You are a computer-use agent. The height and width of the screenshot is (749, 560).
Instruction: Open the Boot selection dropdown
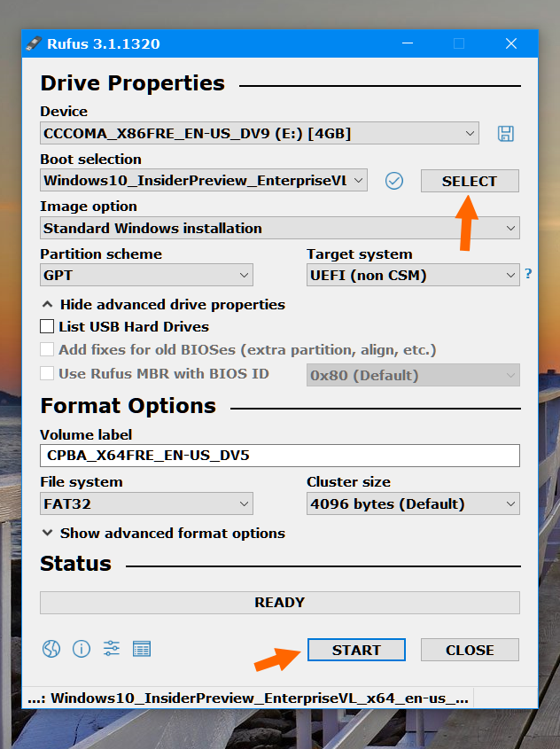[x=204, y=181]
